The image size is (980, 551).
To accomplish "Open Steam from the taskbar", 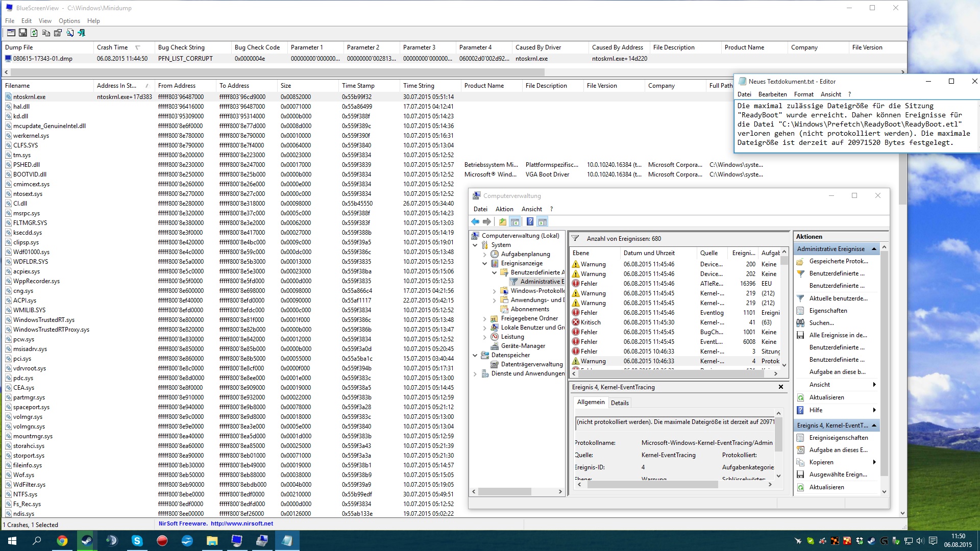I will pyautogui.click(x=87, y=541).
